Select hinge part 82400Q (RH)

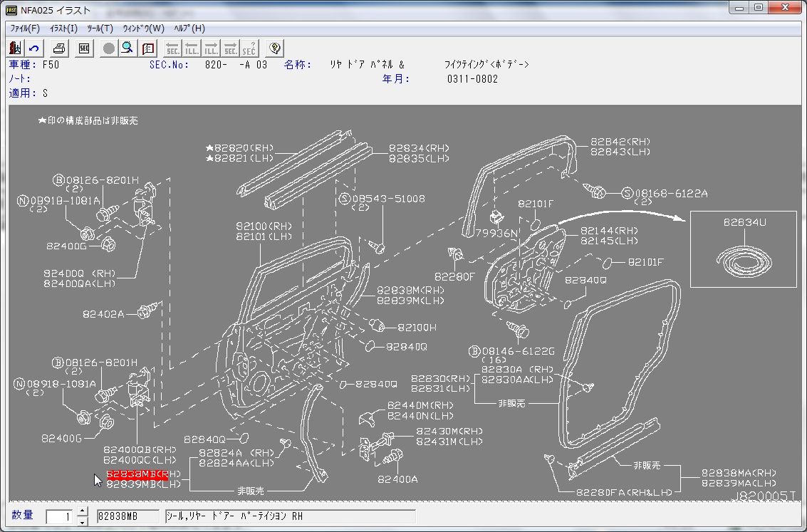click(80, 273)
